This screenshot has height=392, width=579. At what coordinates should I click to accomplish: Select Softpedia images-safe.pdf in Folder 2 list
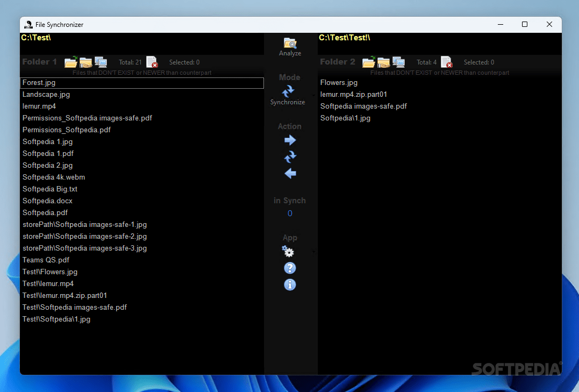point(439,106)
